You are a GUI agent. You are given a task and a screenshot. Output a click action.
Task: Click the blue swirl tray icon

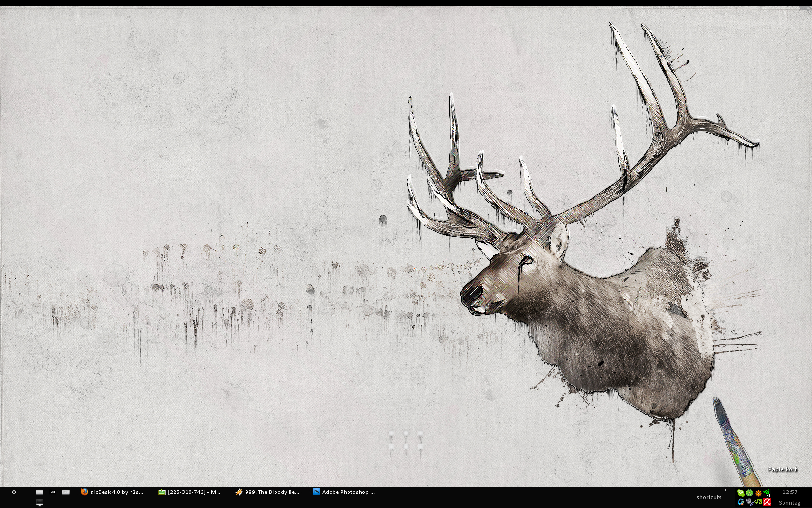click(740, 502)
